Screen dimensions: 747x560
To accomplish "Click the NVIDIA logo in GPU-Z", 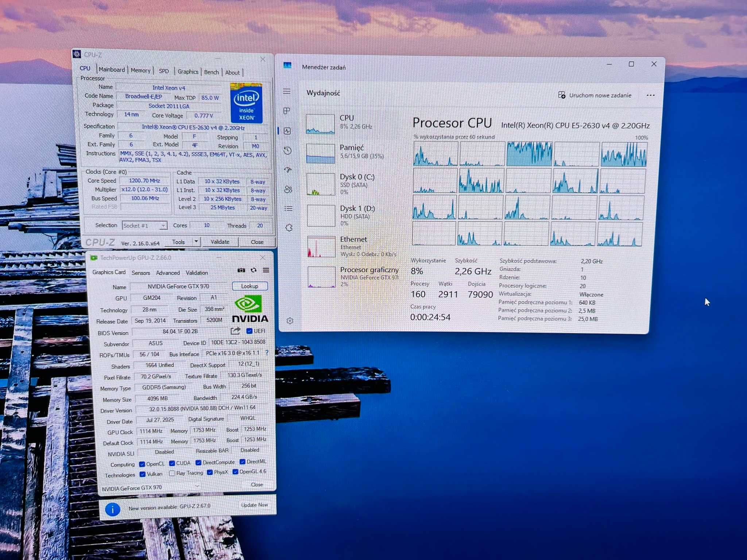I will 250,308.
